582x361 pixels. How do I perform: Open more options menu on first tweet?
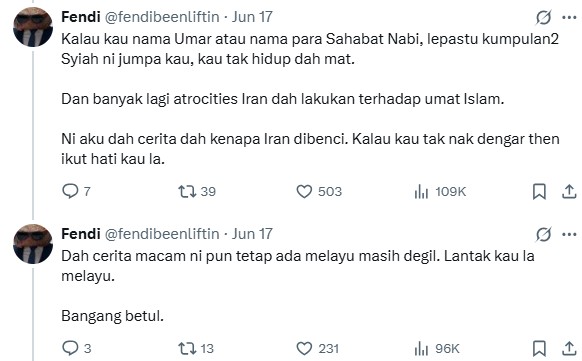coord(569,17)
